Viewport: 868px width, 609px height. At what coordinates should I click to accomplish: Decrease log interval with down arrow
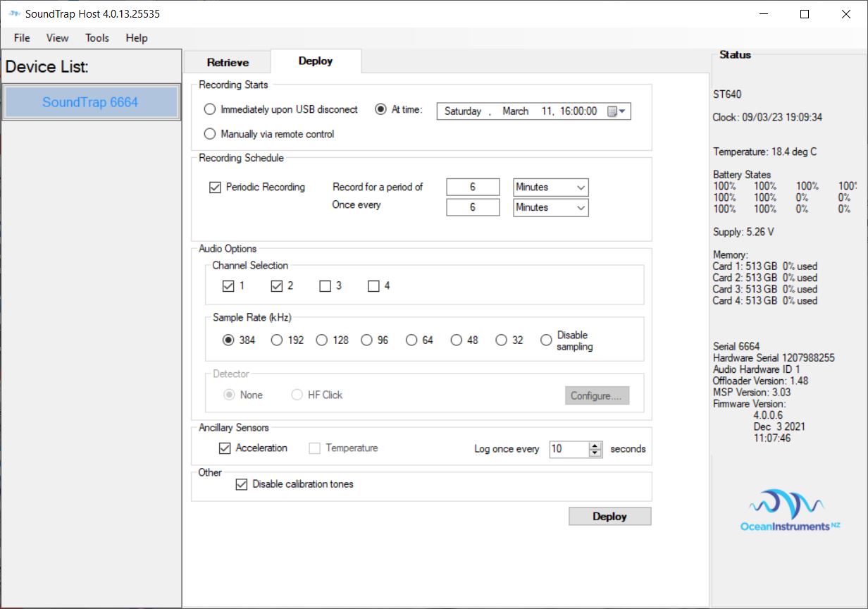tap(595, 453)
